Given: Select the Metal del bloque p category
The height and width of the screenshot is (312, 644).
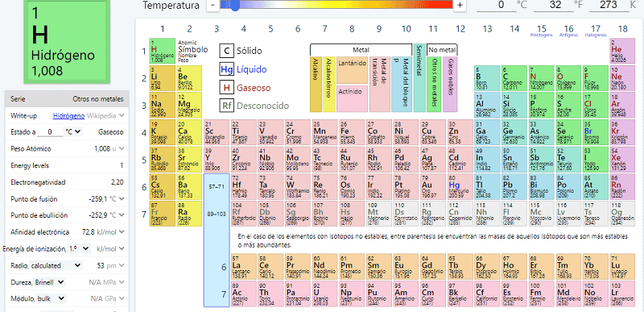Looking at the screenshot, I should pos(401,85).
